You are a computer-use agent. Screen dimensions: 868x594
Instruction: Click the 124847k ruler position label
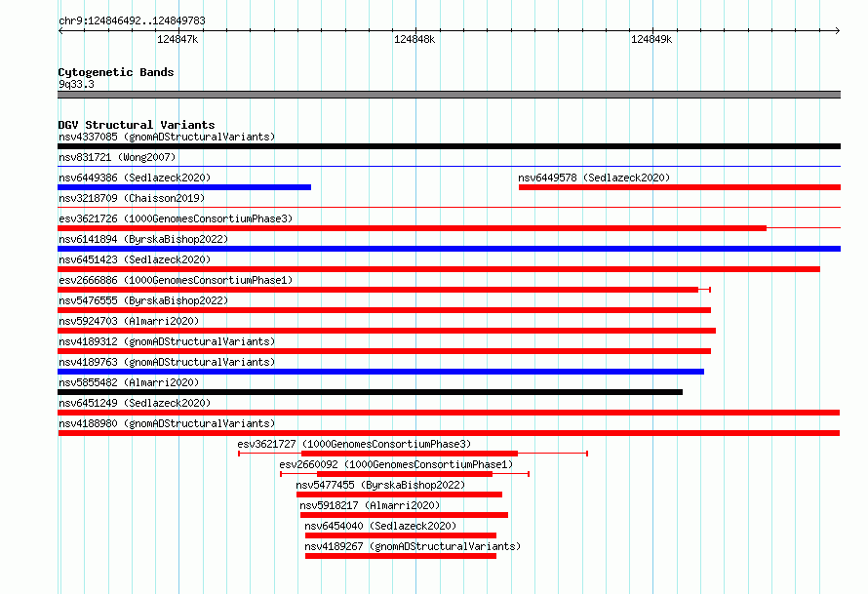(x=178, y=39)
